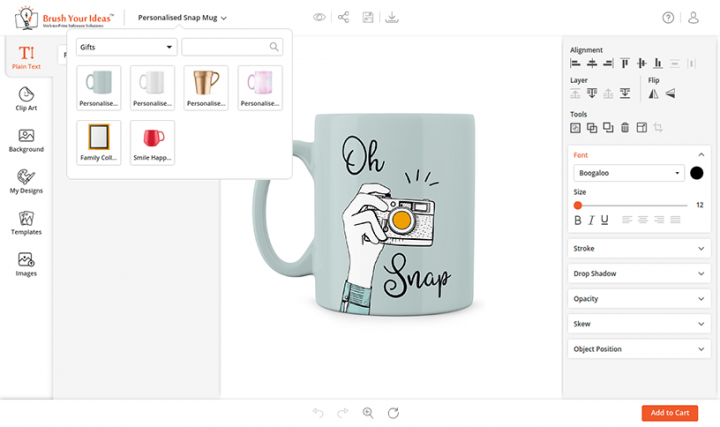This screenshot has height=427, width=720.
Task: Click the save design icon
Action: pos(368,17)
